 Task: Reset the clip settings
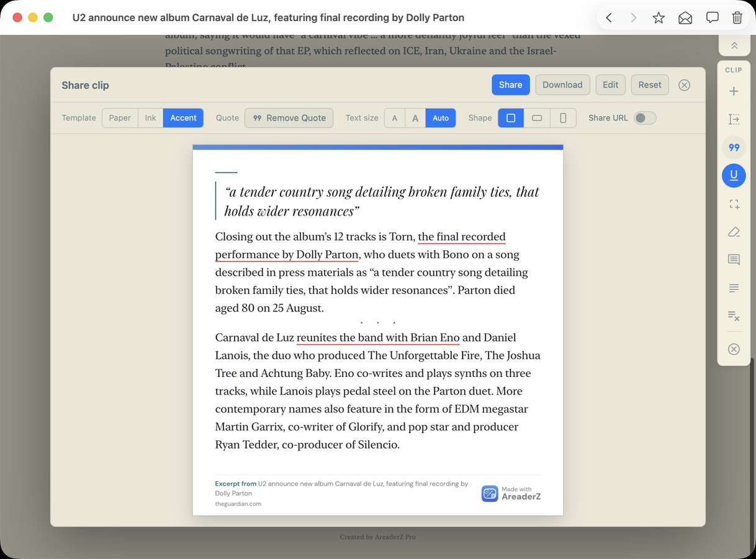[650, 85]
